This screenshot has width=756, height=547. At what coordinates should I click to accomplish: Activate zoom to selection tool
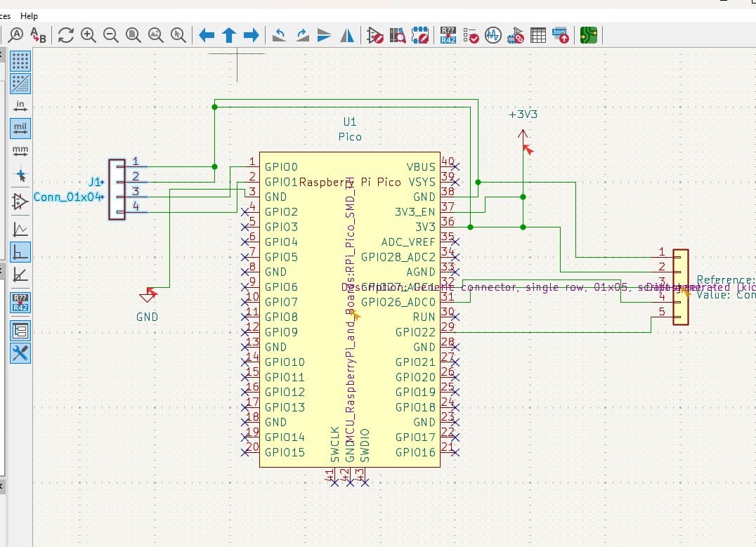click(x=178, y=35)
